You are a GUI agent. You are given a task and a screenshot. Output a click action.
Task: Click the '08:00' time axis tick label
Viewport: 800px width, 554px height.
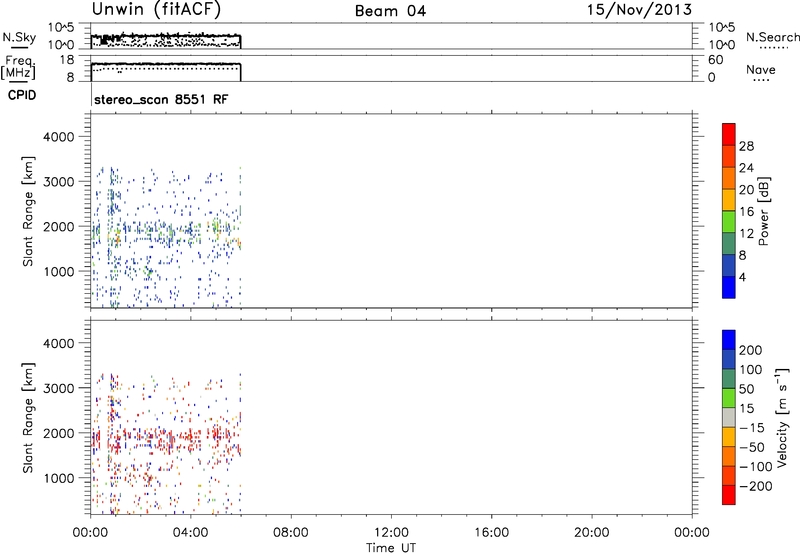pos(290,533)
